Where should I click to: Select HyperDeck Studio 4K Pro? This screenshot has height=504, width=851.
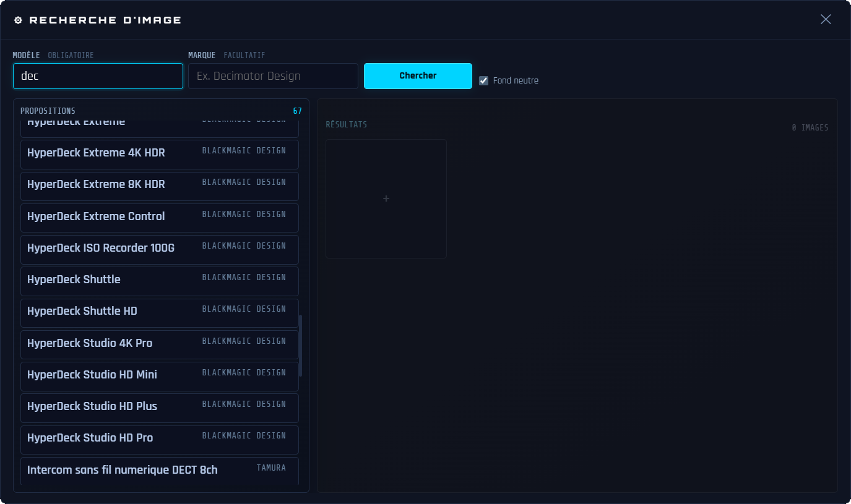[160, 345]
